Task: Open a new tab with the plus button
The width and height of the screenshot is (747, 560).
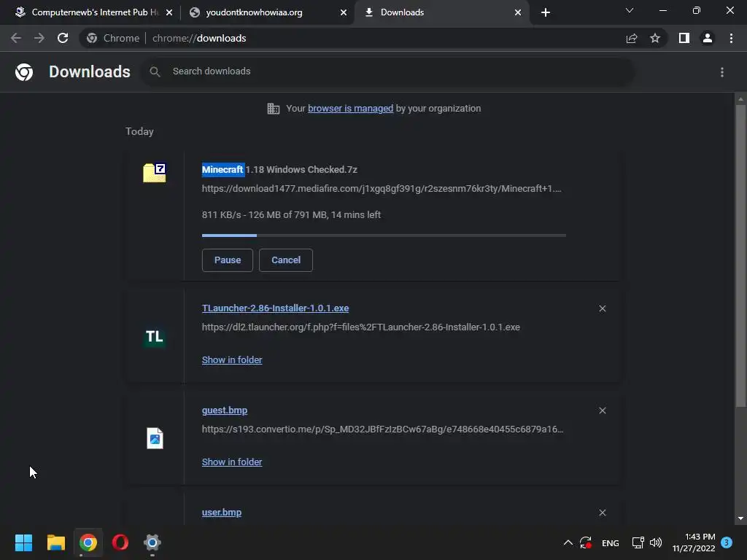Action: click(546, 12)
